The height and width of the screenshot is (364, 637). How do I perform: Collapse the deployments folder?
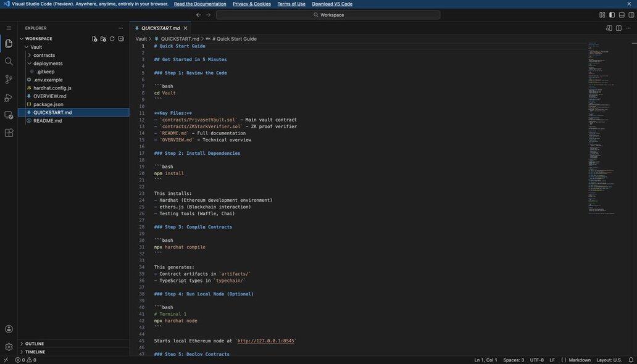[x=48, y=64]
